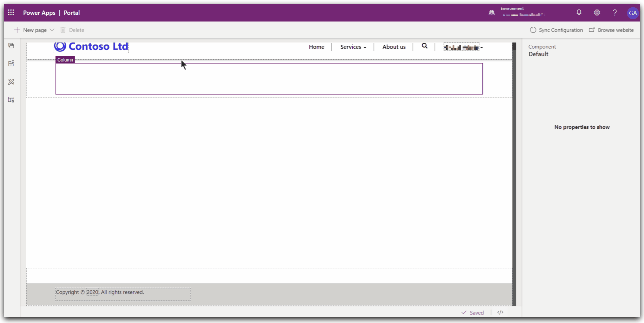Click New page button
Screen dimensions: 644x323
(31, 30)
